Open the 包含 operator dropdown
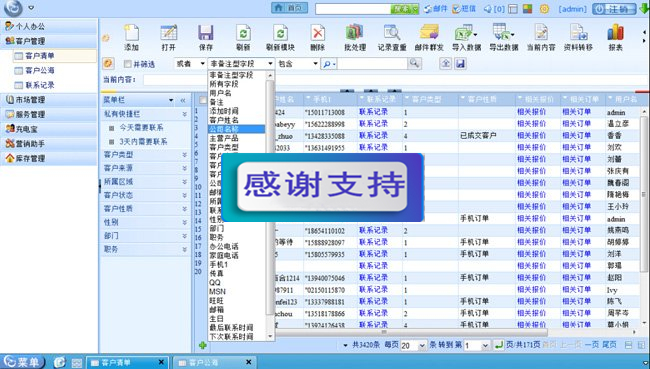 (x=297, y=63)
